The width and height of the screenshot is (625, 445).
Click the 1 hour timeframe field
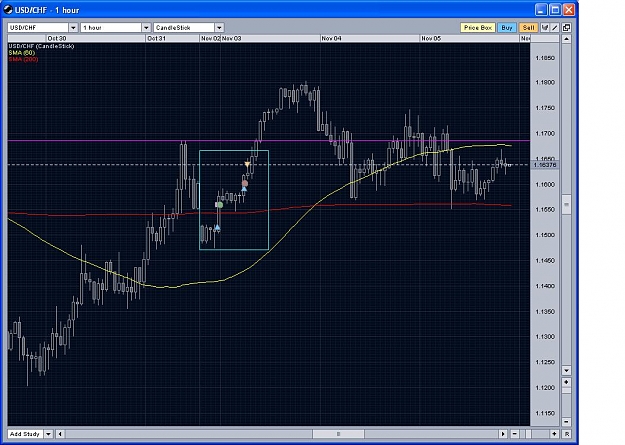(111, 28)
